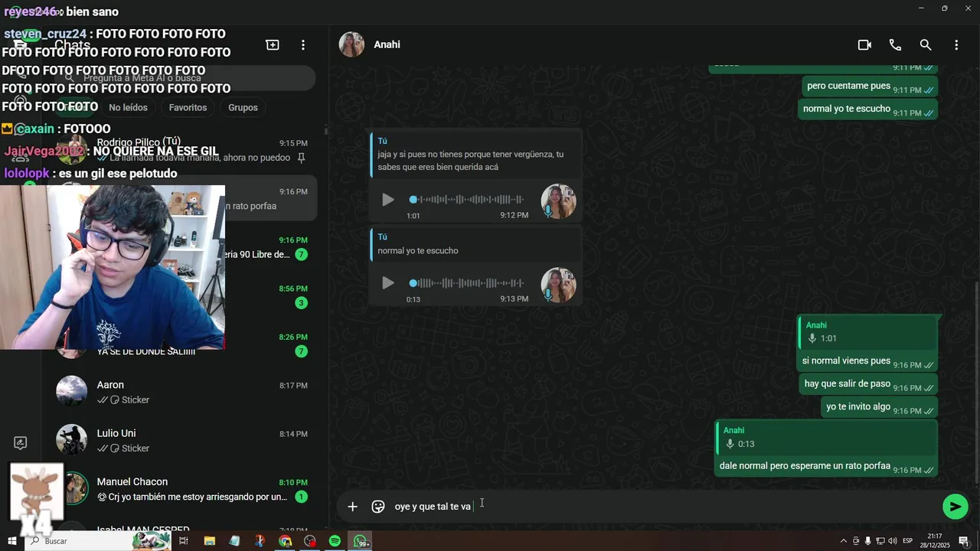The width and height of the screenshot is (980, 551).
Task: Jump to quoted 'Anahi 1:01' audio reply
Action: click(867, 332)
